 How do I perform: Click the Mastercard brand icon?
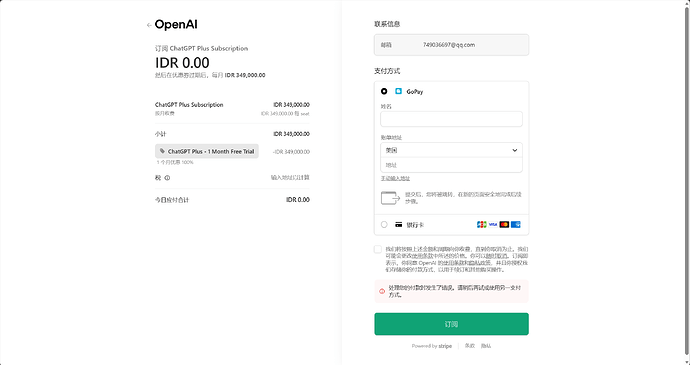tap(504, 225)
